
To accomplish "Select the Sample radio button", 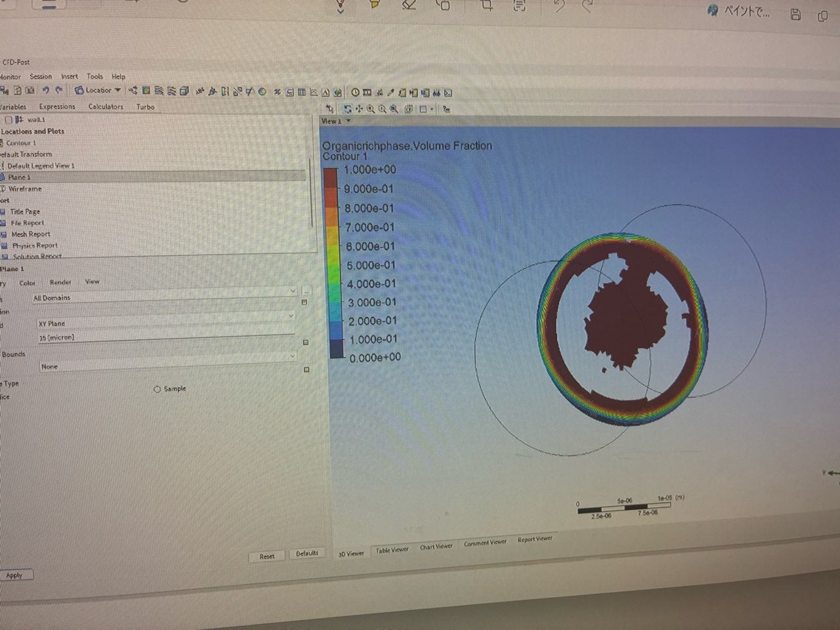I will pyautogui.click(x=157, y=389).
